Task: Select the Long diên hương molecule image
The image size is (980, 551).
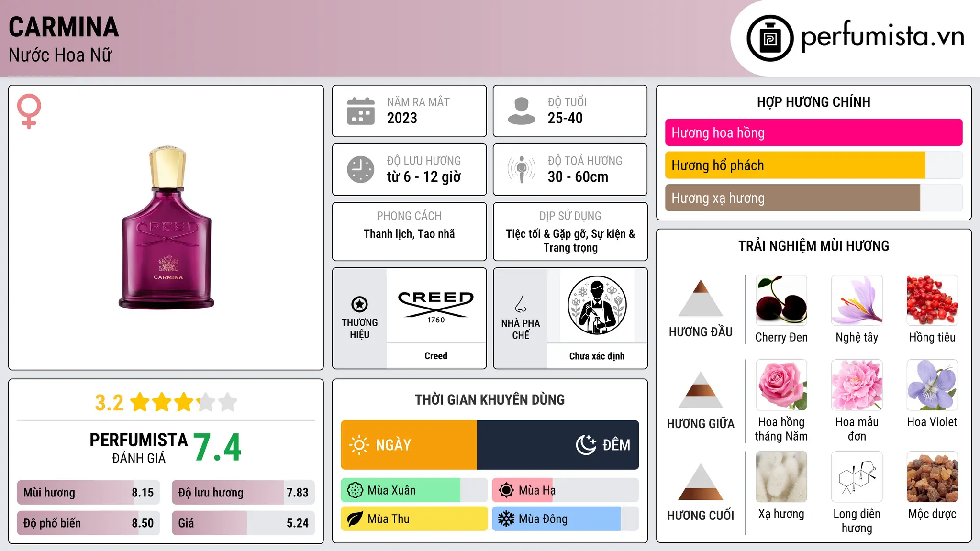Action: tap(857, 477)
